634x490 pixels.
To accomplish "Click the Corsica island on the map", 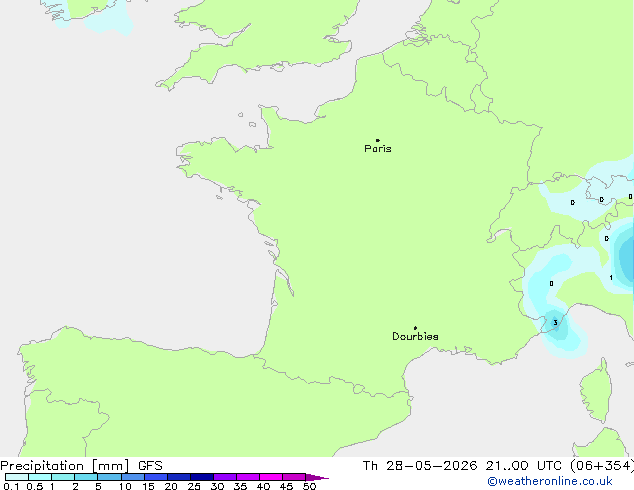I will [x=596, y=391].
